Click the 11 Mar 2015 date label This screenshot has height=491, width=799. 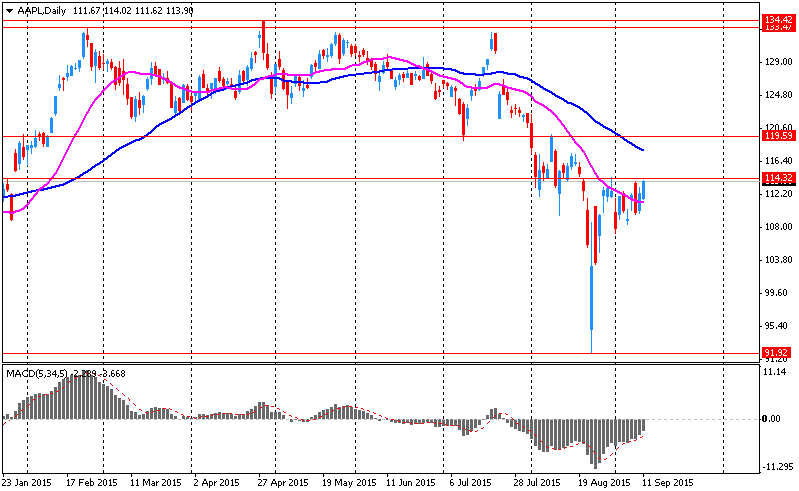pos(155,482)
